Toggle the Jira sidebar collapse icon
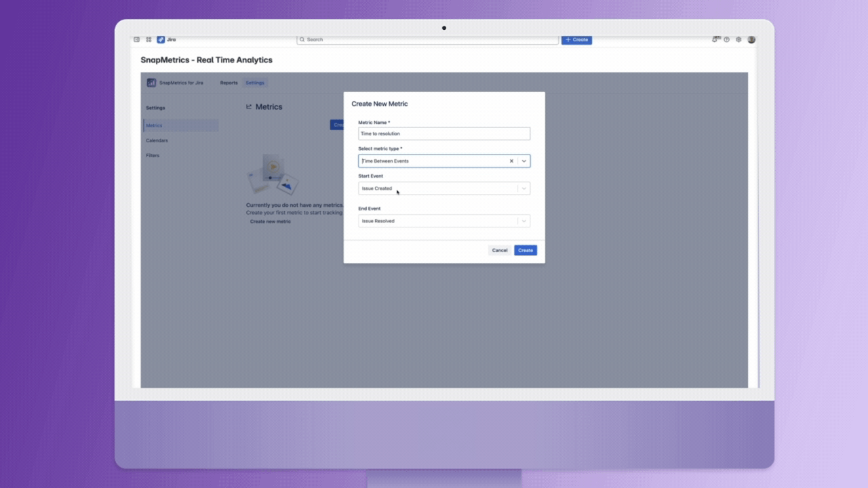Screen dimensions: 868x488 coord(137,39)
